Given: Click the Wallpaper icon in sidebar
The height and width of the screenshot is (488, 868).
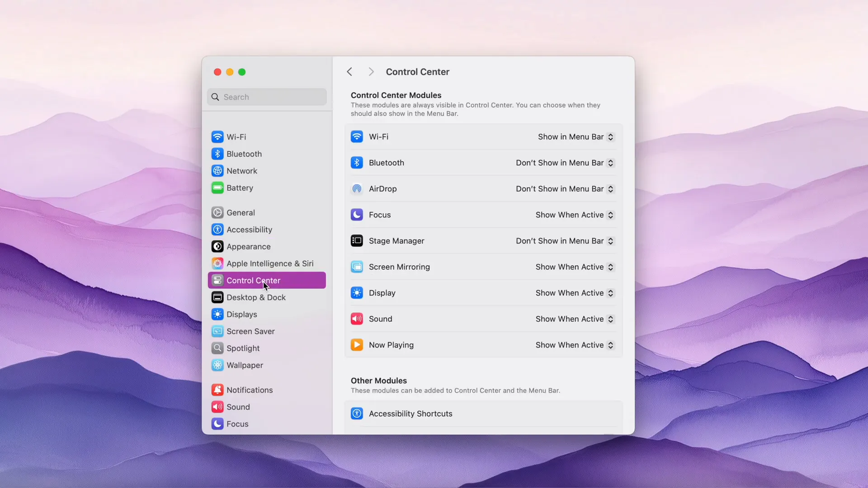Looking at the screenshot, I should click(217, 365).
